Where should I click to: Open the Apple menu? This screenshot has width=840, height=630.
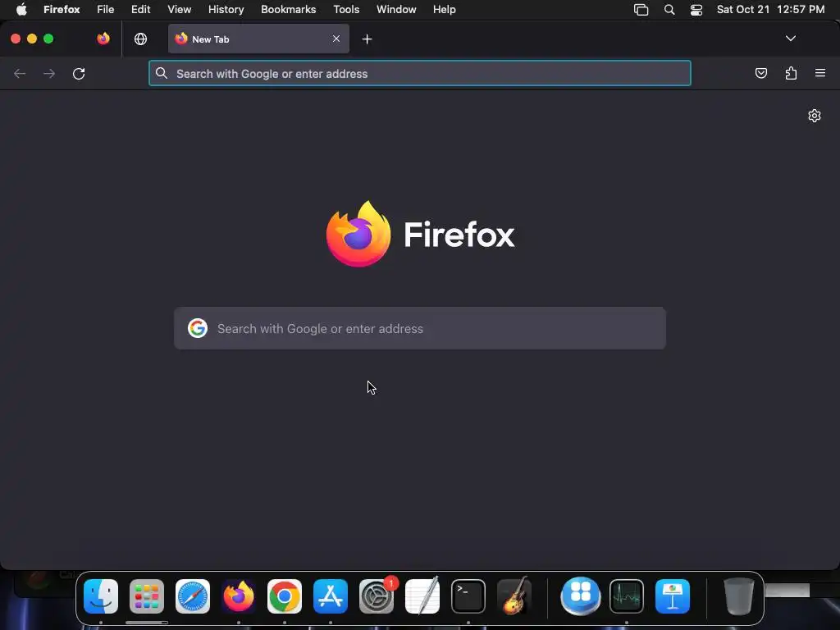pos(21,10)
